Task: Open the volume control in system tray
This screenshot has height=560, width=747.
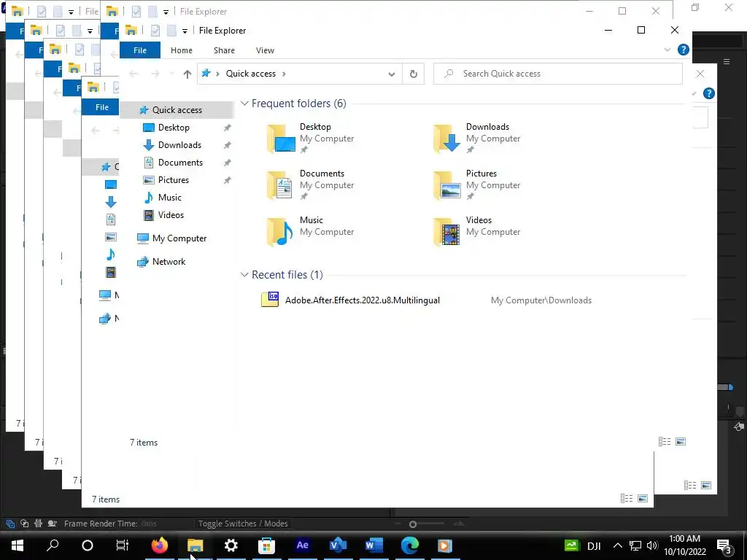Action: coord(652,545)
